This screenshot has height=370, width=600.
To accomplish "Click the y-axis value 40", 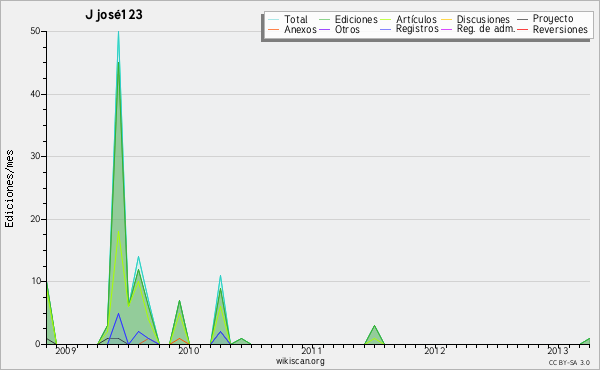I will tap(35, 94).
